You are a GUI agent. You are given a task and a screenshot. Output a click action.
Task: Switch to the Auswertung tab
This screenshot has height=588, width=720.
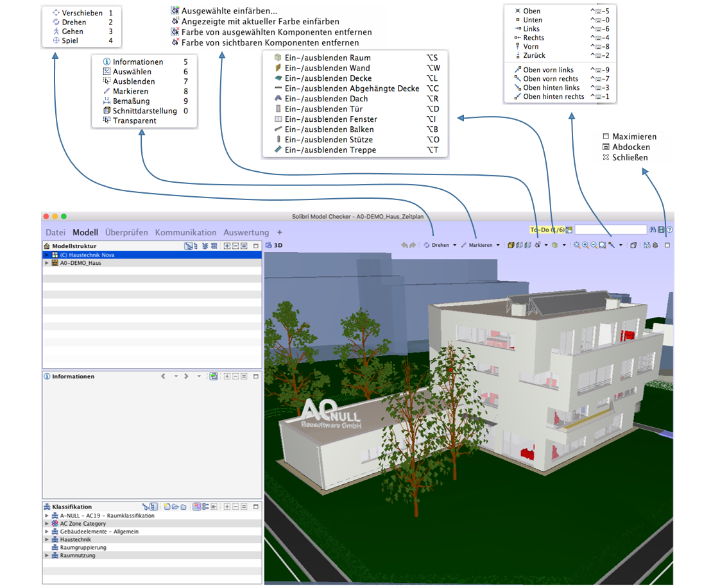pos(246,233)
